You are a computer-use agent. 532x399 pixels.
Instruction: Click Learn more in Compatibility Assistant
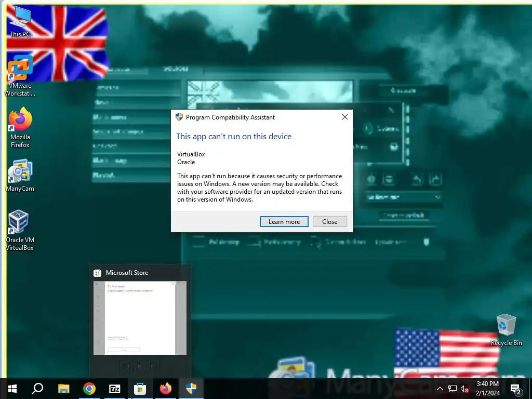pyautogui.click(x=284, y=221)
